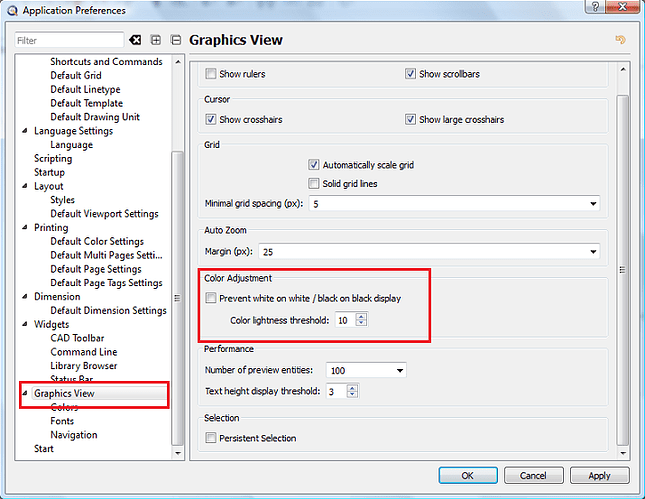Image resolution: width=645 pixels, height=499 pixels.
Task: Enable the Show rulers checkbox
Action: coord(211,74)
